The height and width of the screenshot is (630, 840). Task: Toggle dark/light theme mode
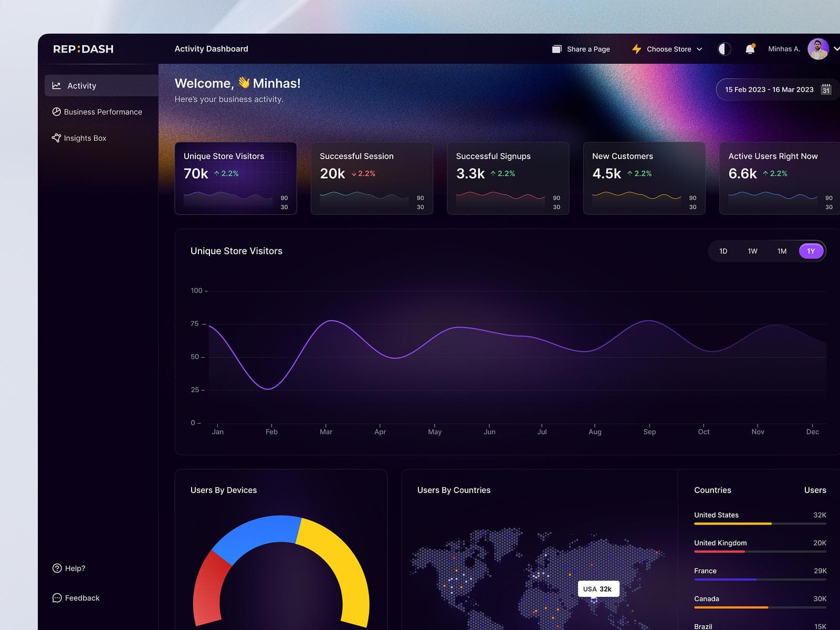click(724, 49)
